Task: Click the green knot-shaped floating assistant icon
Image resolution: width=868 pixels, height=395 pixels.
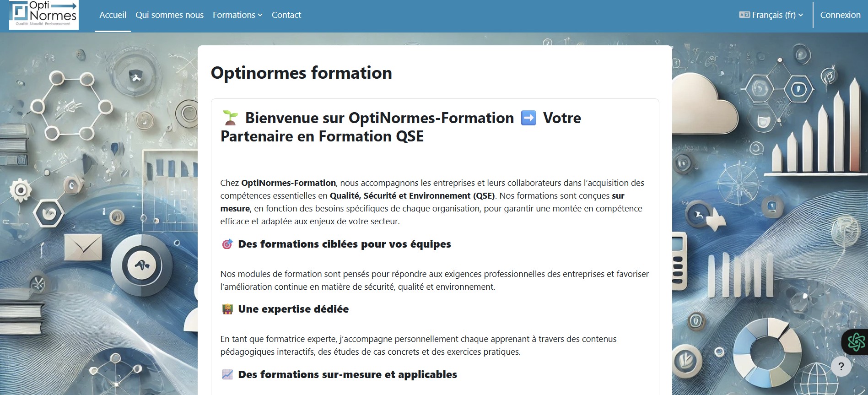Action: [x=856, y=342]
